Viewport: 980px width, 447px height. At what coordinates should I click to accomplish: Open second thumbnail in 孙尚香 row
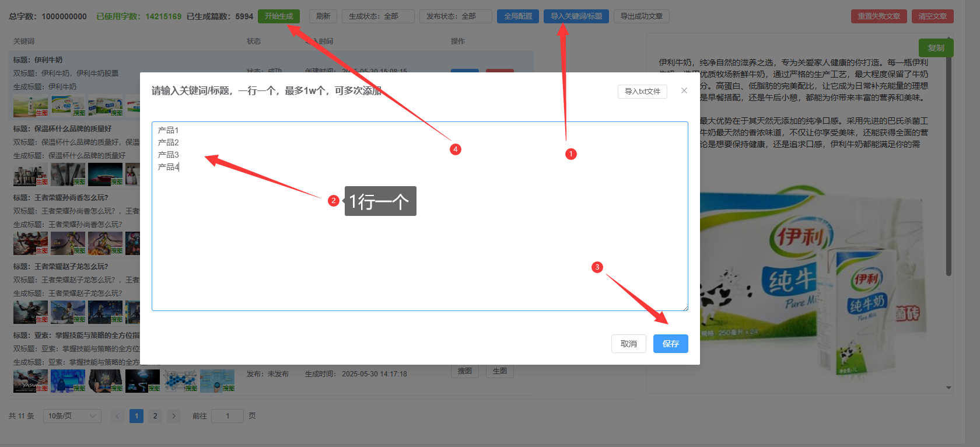coord(68,243)
